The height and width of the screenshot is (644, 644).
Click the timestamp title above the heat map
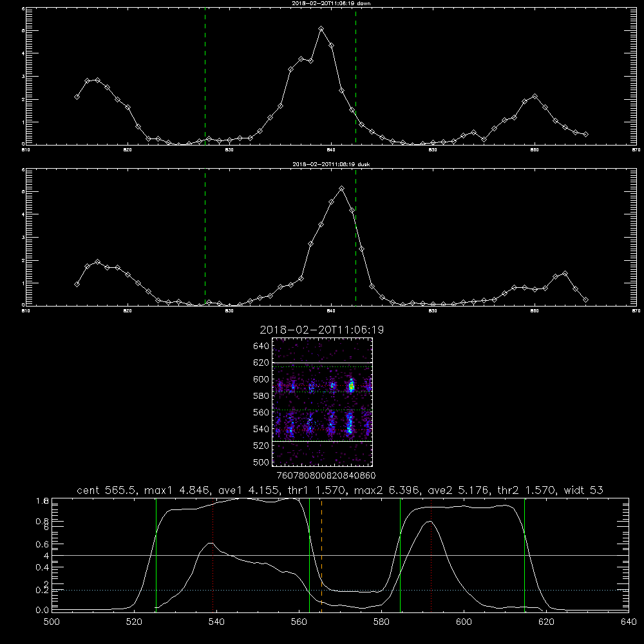point(321,330)
